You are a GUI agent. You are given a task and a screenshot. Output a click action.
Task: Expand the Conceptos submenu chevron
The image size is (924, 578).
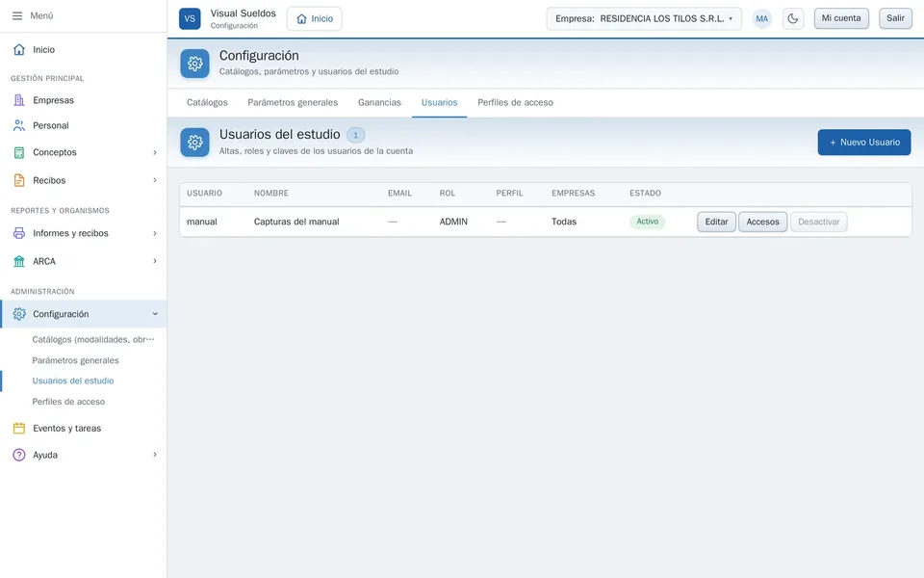pyautogui.click(x=155, y=152)
